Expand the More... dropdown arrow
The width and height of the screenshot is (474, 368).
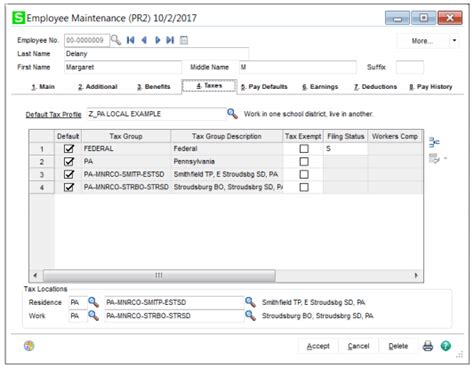click(x=454, y=41)
